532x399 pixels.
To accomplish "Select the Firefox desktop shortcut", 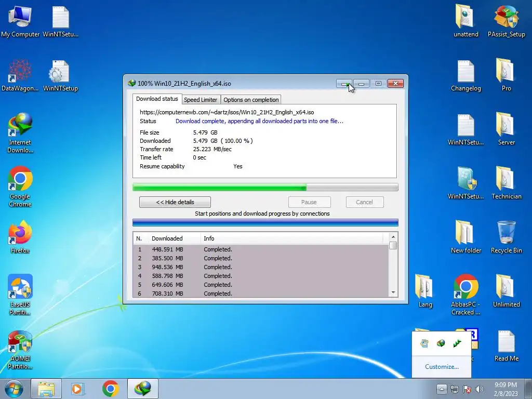I will point(20,237).
